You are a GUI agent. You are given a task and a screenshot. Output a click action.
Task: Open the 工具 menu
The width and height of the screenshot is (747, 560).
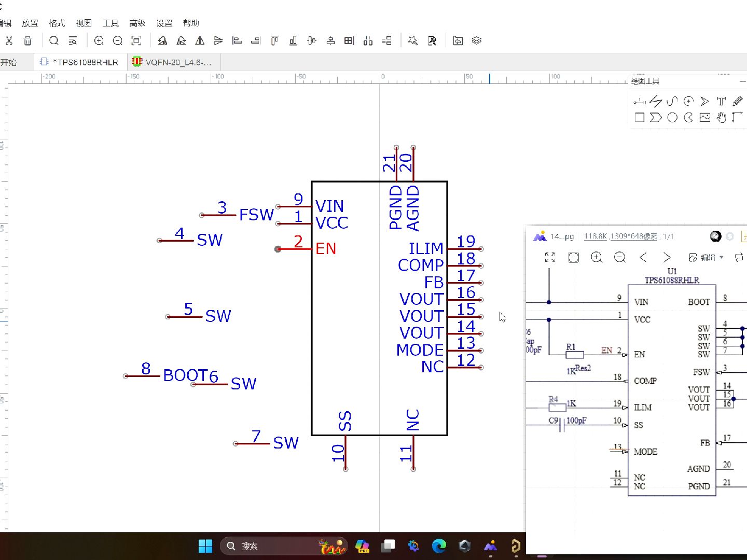110,23
